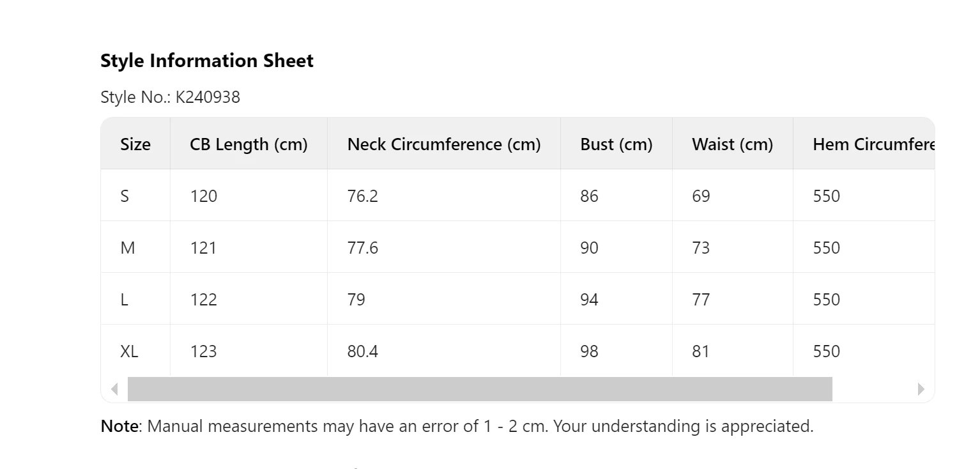Click the Style Information Sheet heading
Image resolution: width=980 pixels, height=469 pixels.
point(206,61)
